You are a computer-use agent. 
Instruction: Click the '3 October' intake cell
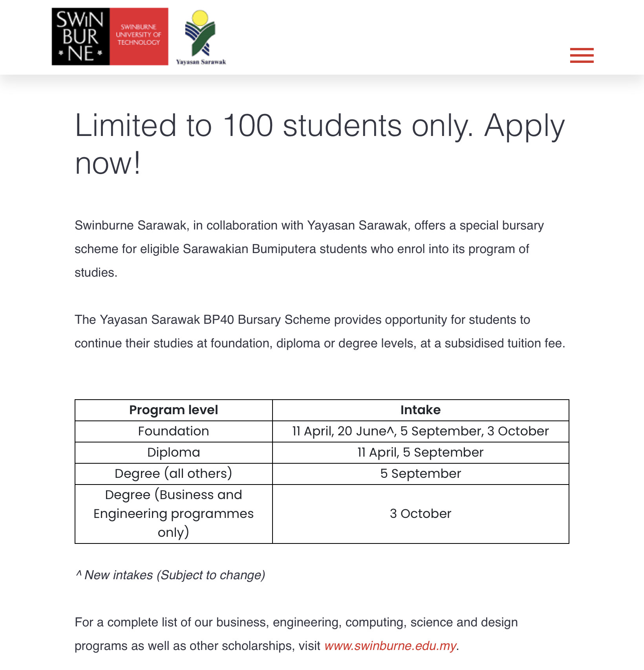point(420,514)
